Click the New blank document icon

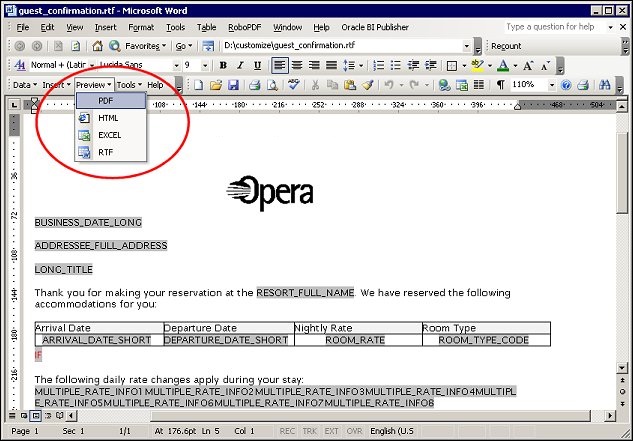pos(199,85)
